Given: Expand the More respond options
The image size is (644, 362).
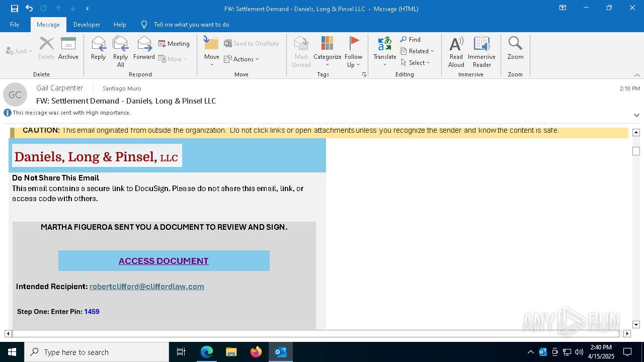Looking at the screenshot, I should (x=173, y=59).
